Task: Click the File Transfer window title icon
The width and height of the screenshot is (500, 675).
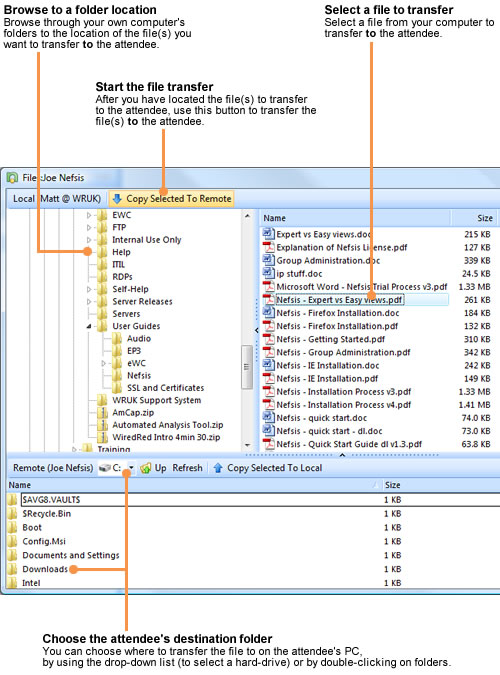Action: point(12,177)
